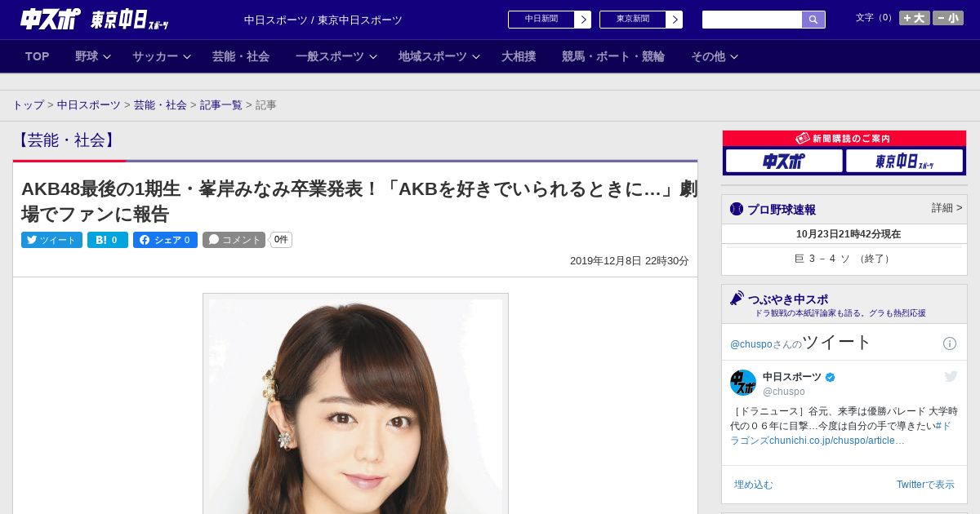Open the 競馬・ボート・競輪 navigation item
This screenshot has height=514, width=980.
[x=613, y=56]
